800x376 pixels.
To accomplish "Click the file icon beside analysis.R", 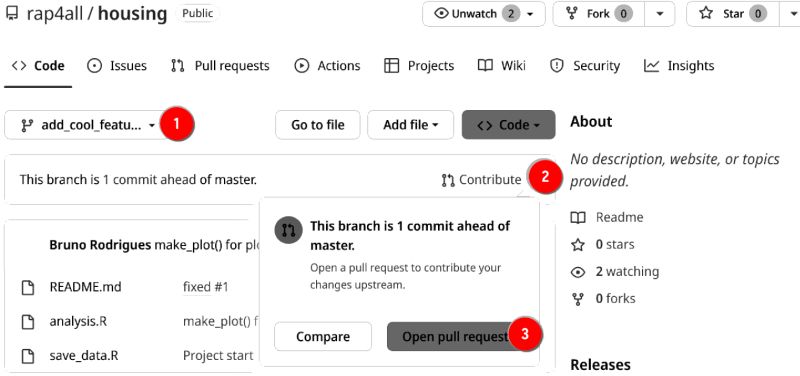I will [27, 322].
